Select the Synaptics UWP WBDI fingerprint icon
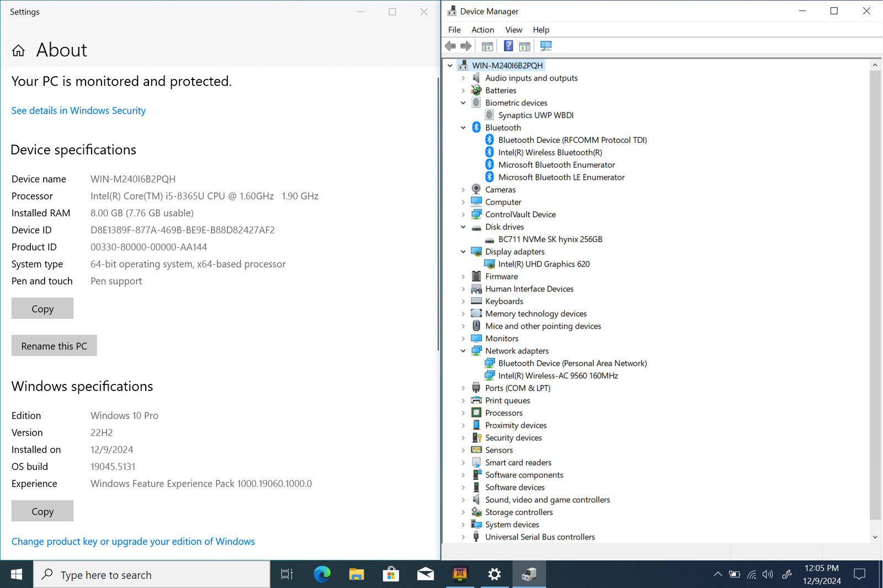883x588 pixels. [489, 115]
